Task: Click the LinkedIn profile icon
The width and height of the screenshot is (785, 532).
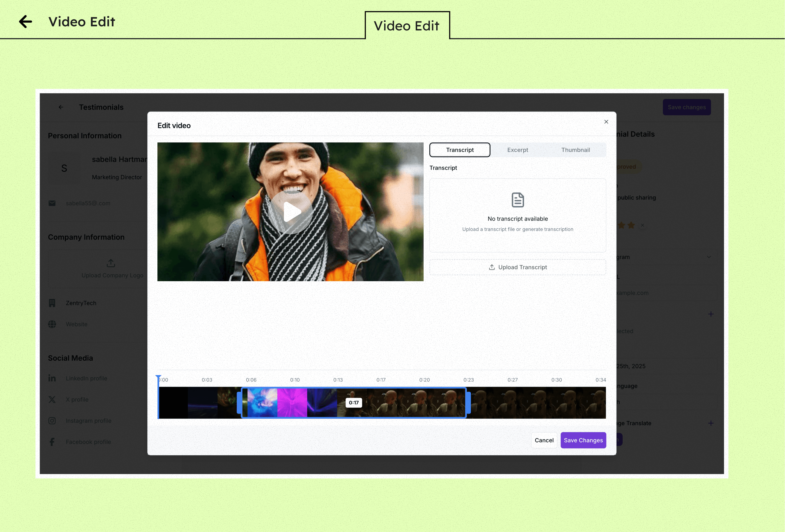Action: coord(52,378)
